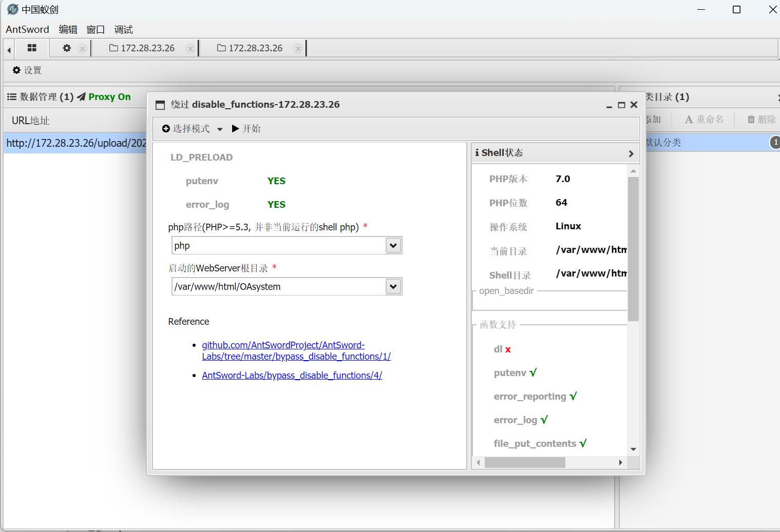780x532 pixels.
Task: Close the settings tab with its x icon
Action: click(x=82, y=49)
